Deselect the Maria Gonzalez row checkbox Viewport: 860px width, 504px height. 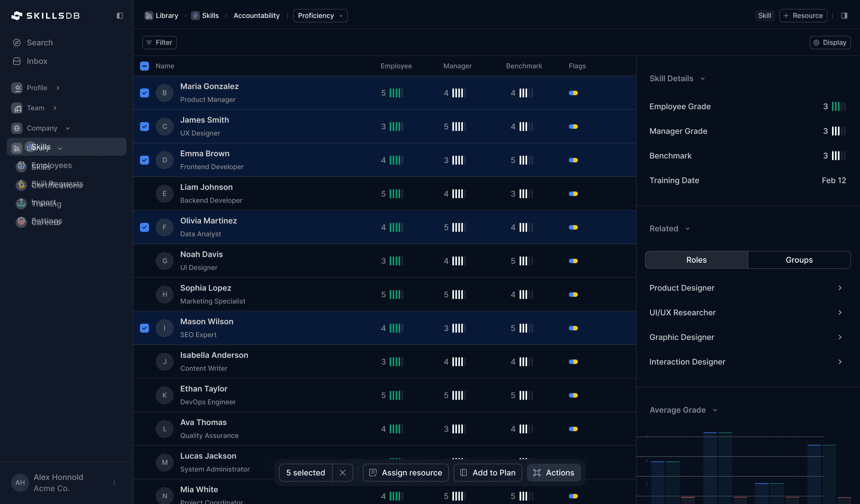(x=144, y=93)
